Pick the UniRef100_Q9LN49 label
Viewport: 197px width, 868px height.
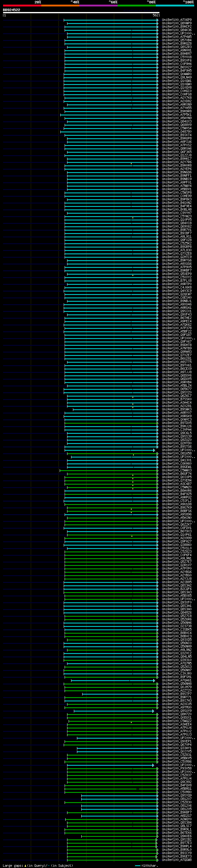coord(177,78)
